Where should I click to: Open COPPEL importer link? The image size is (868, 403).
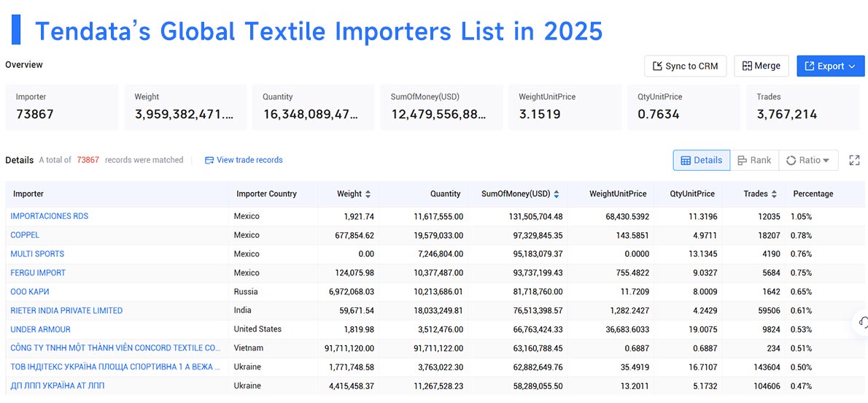point(25,235)
